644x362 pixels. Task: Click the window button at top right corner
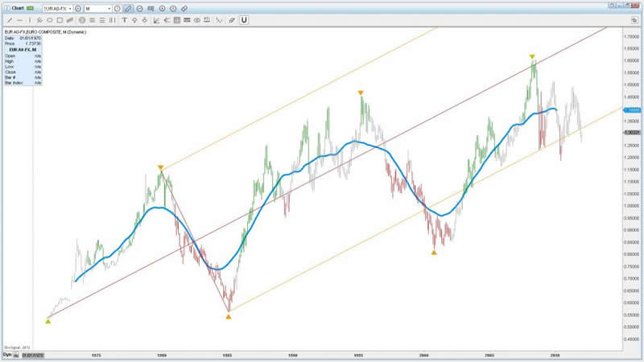(635, 19)
